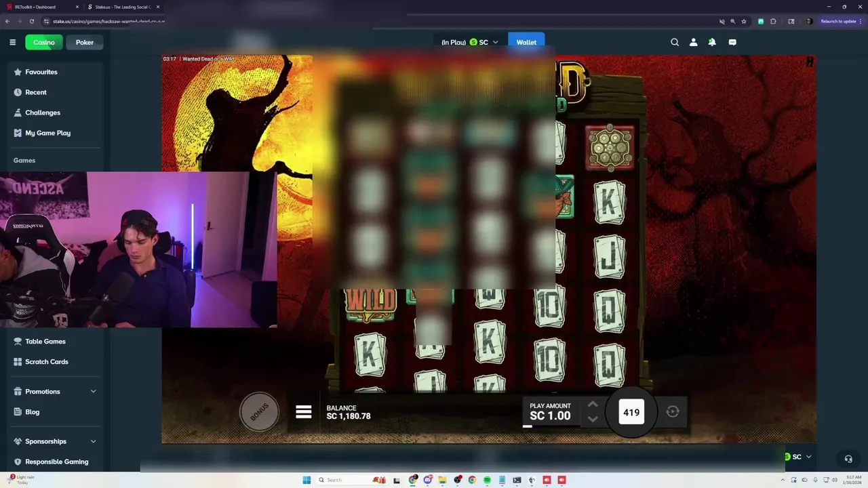Open the Stake.us site info icon
Viewport: 868px width, 488px height.
point(46,21)
